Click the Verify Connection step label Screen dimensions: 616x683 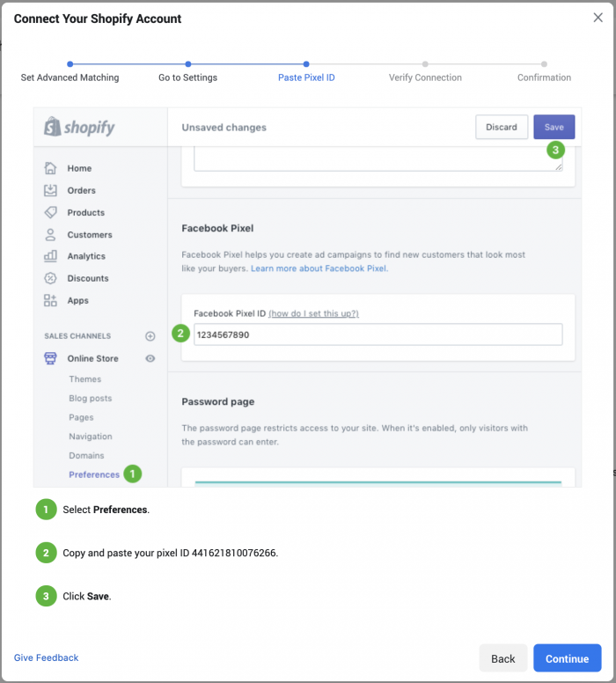tap(425, 77)
